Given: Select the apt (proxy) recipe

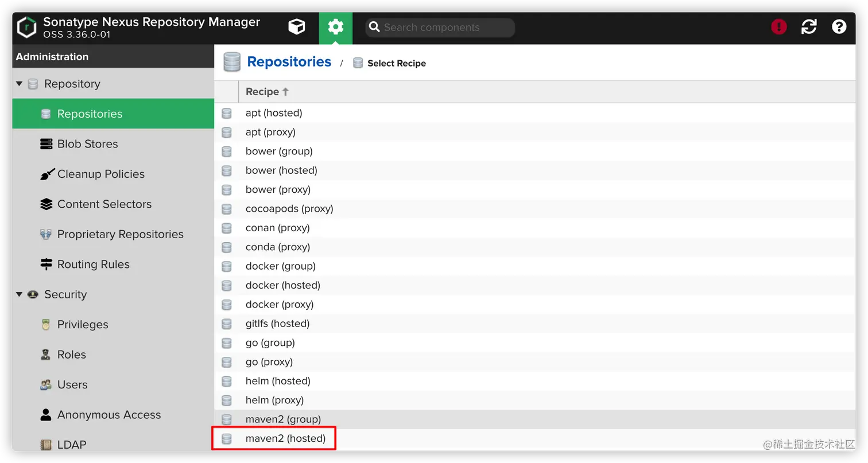Looking at the screenshot, I should click(x=535, y=132).
